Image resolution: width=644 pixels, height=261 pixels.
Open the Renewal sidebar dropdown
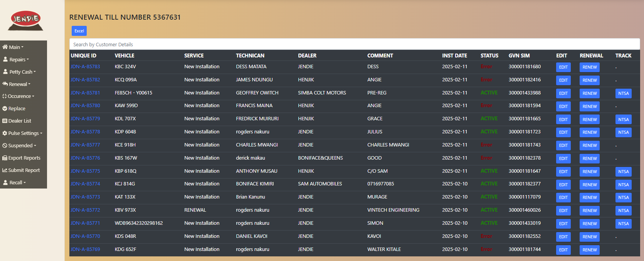pyautogui.click(x=17, y=84)
